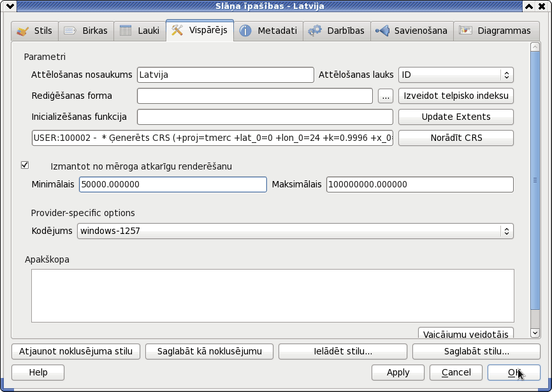Click the Update Extents button
This screenshot has width=552, height=392.
click(456, 117)
